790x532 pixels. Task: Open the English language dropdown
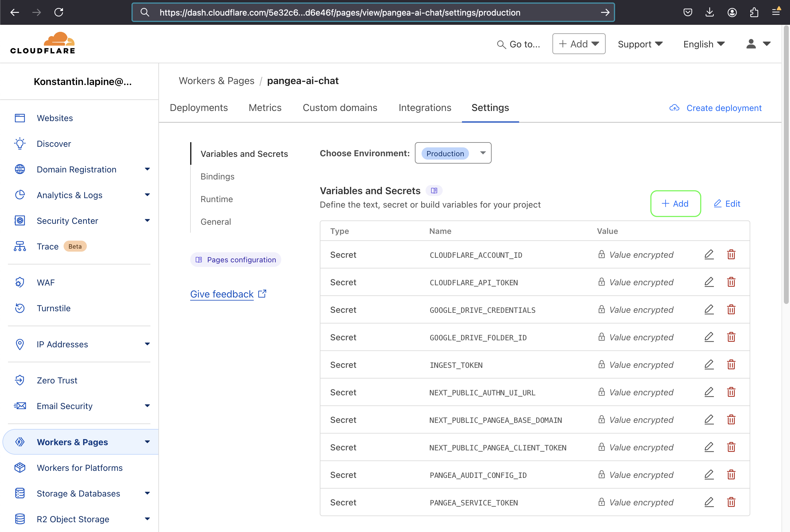coord(704,44)
